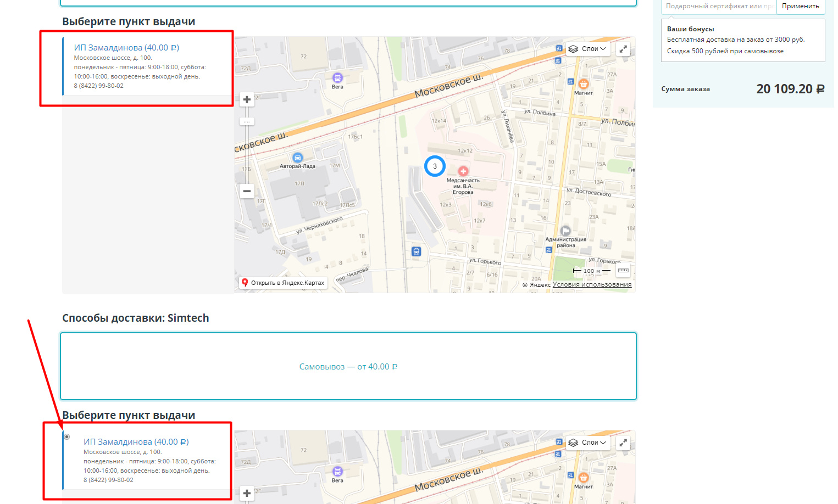Click the bus stop icon near ул. Горького

coord(416,251)
